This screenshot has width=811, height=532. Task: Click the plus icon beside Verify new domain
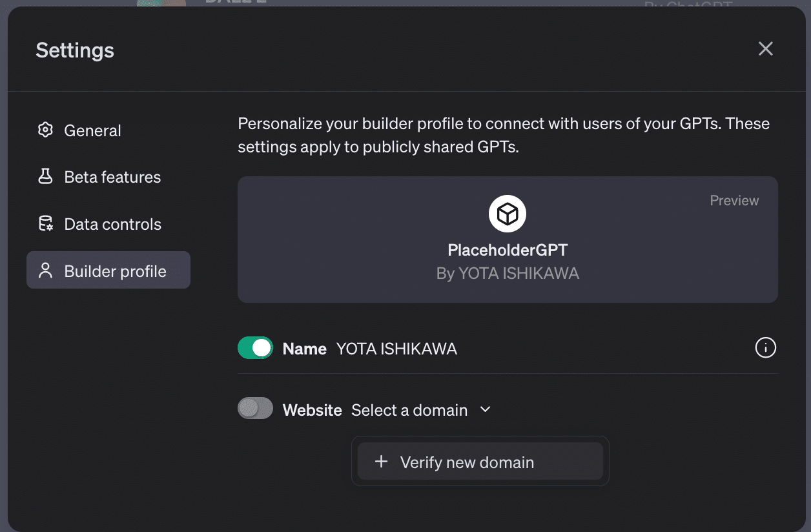coord(381,462)
